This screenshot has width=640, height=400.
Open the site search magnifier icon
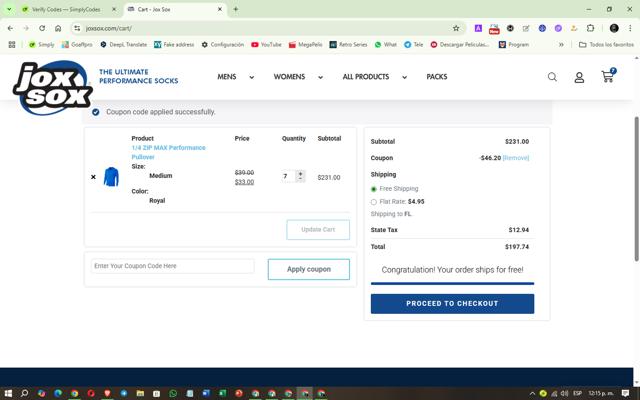pyautogui.click(x=552, y=77)
